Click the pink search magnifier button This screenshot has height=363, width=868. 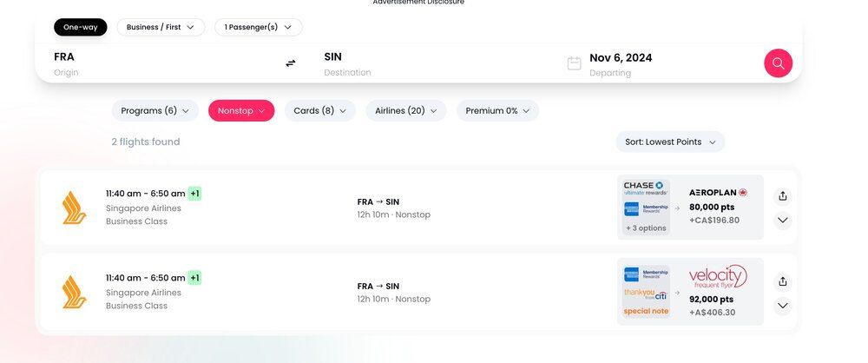tap(778, 63)
